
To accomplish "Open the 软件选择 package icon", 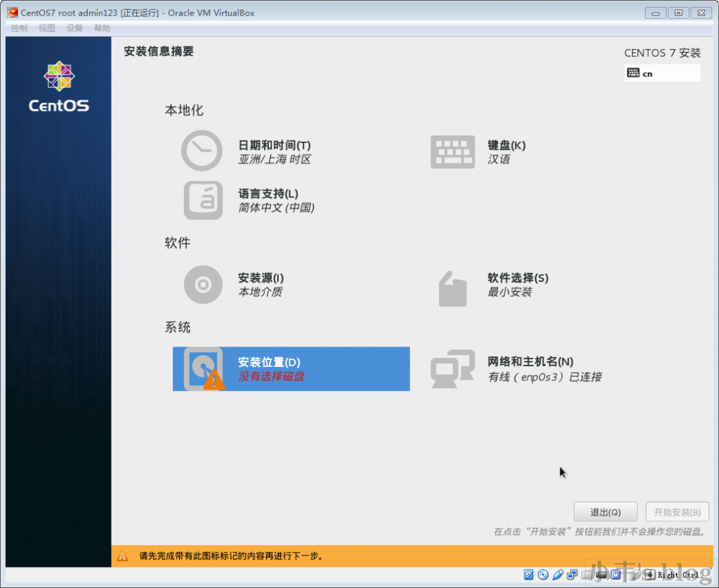I will pos(453,288).
